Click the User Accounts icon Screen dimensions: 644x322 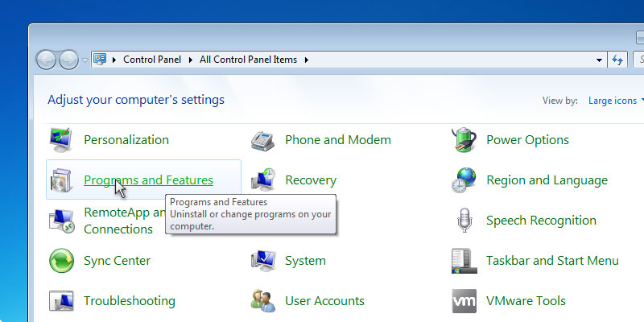263,301
